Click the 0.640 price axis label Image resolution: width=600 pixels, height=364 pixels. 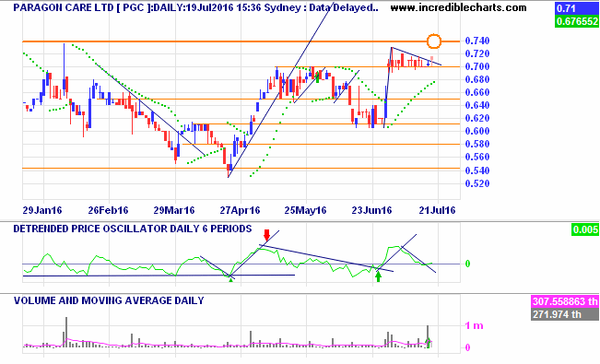pos(477,105)
